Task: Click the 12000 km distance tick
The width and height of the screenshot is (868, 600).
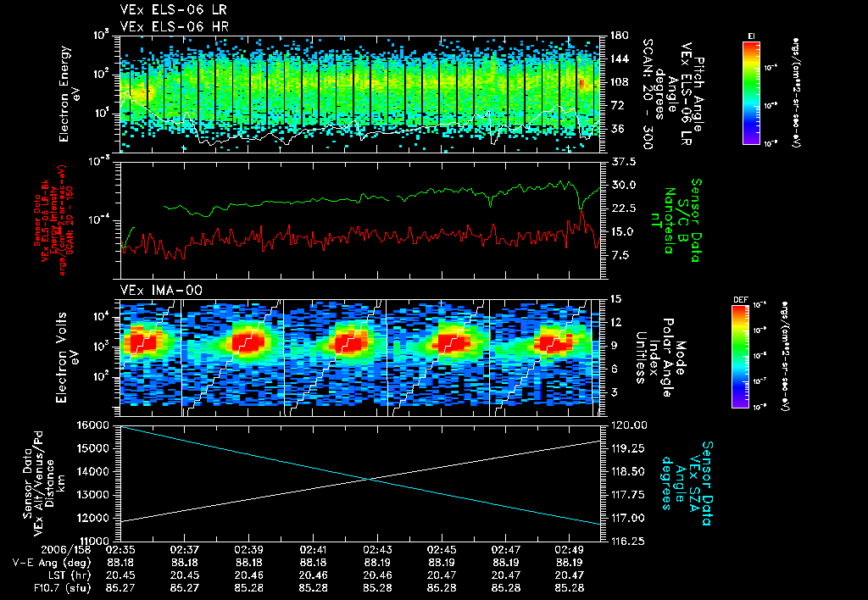Action: pyautogui.click(x=93, y=518)
